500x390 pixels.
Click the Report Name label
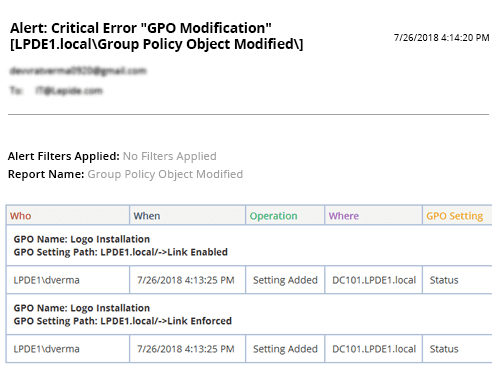[x=46, y=174]
